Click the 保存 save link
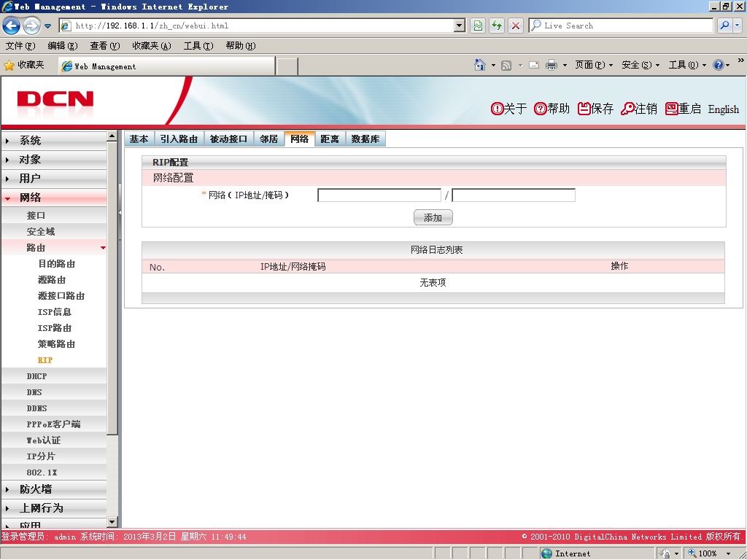 click(x=595, y=109)
